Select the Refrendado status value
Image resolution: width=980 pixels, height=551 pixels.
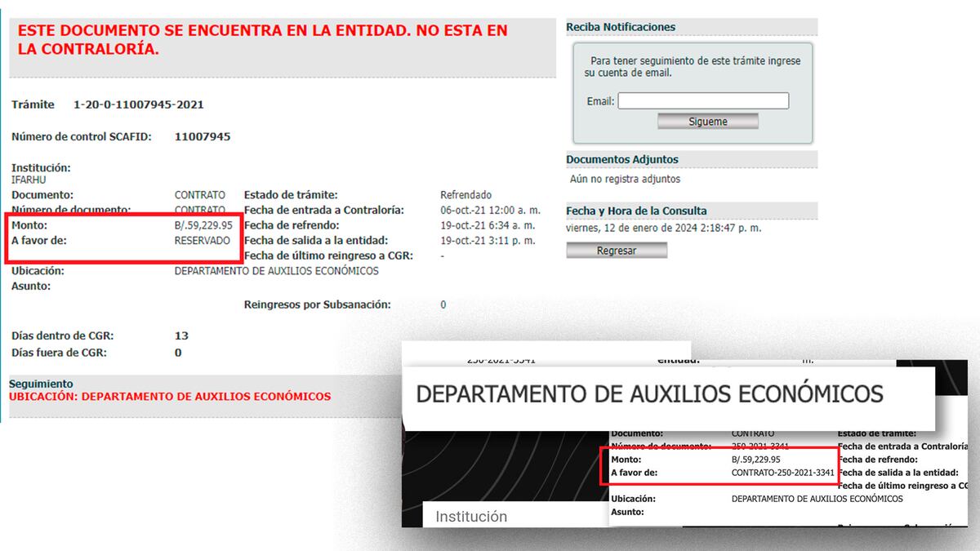465,195
